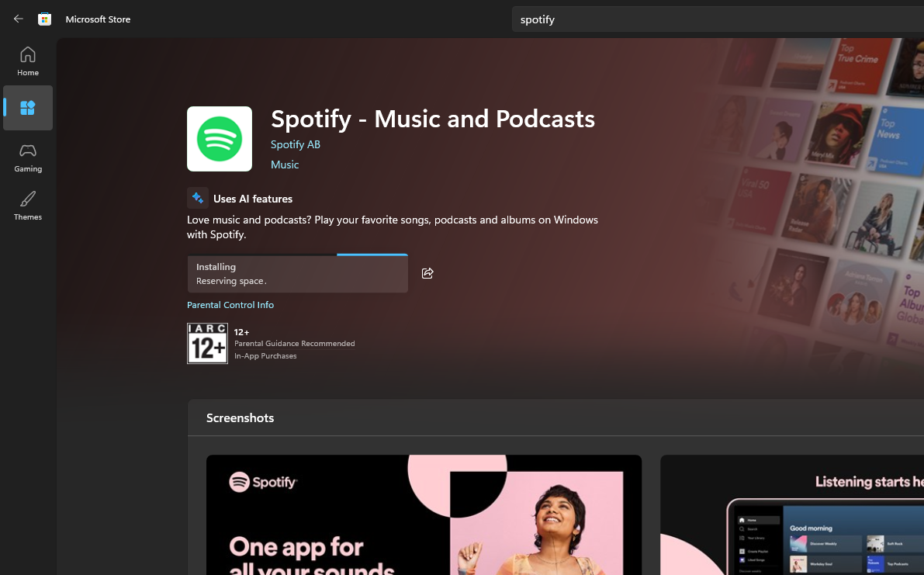Click the install progress bar indicator
The width and height of the screenshot is (924, 575).
(372, 255)
